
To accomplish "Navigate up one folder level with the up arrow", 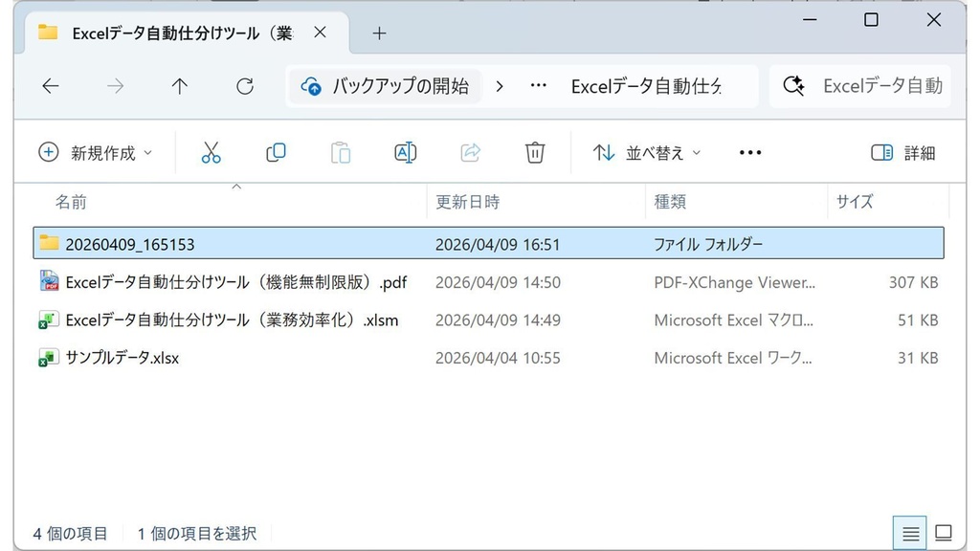I will point(179,86).
